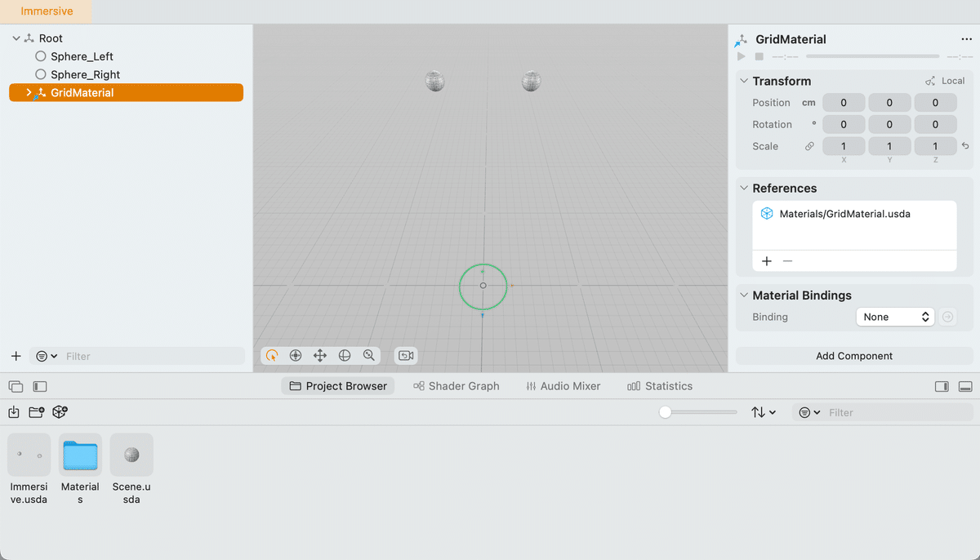980x560 pixels.
Task: Activate the orbit target viewport tool
Action: [296, 355]
